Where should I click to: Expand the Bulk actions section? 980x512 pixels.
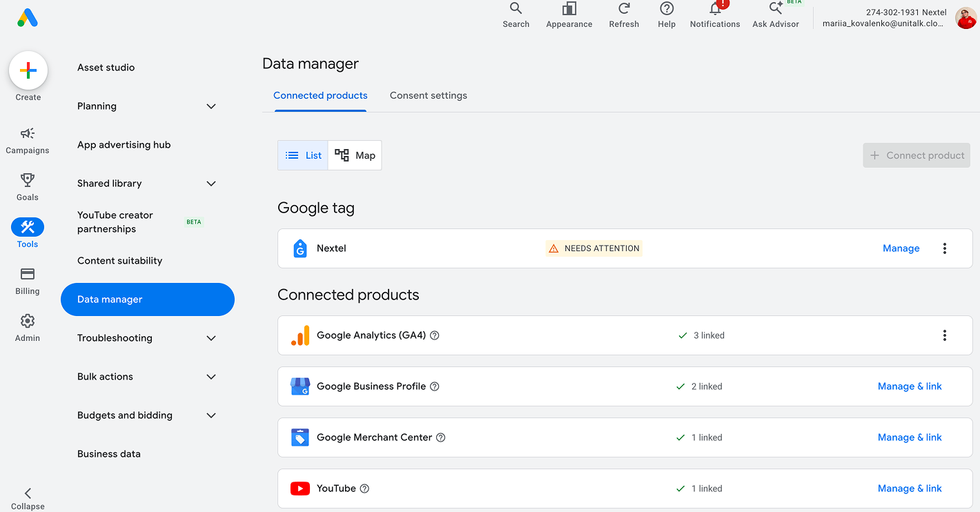pyautogui.click(x=211, y=377)
